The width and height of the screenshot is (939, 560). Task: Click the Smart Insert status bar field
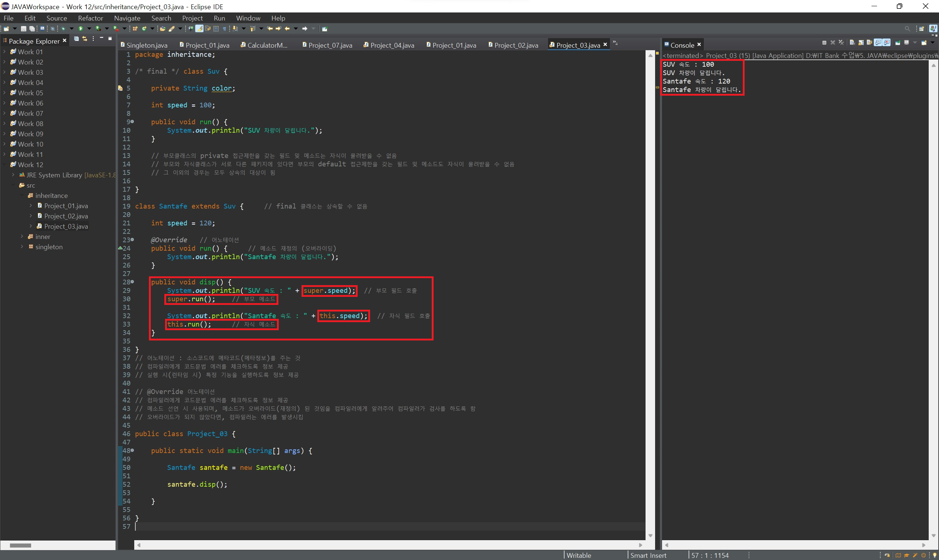coord(648,555)
